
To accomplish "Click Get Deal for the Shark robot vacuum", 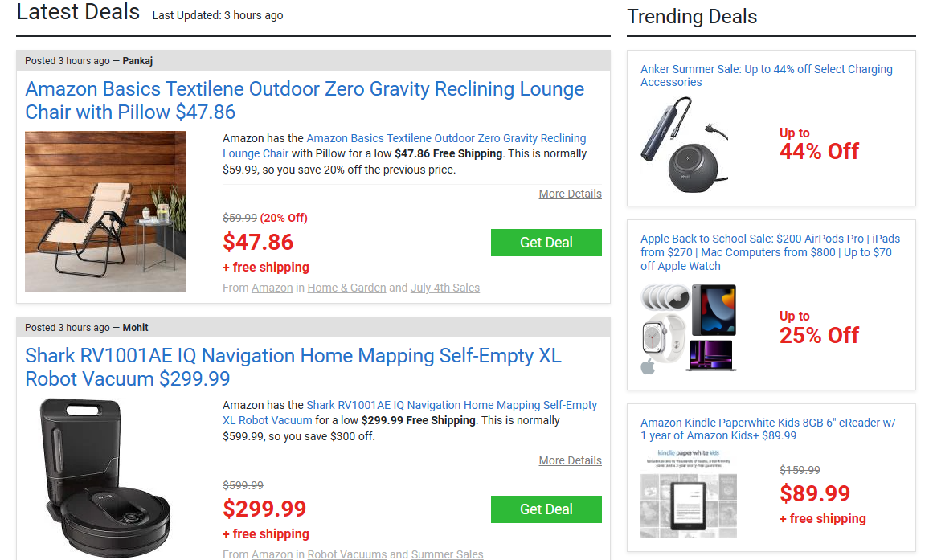I will point(546,509).
